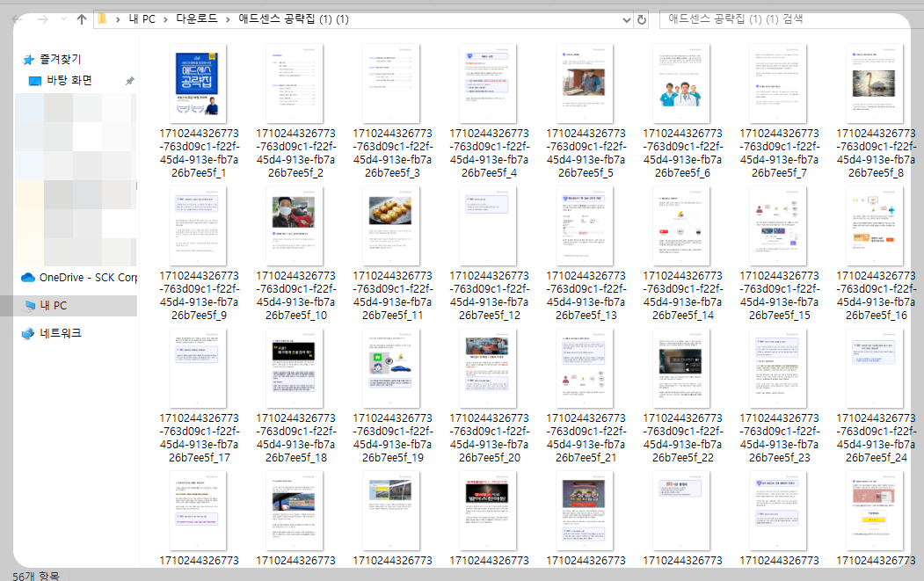Open OneDrive - SCK Corp in sidebar
The height and width of the screenshot is (581, 924).
click(x=88, y=277)
